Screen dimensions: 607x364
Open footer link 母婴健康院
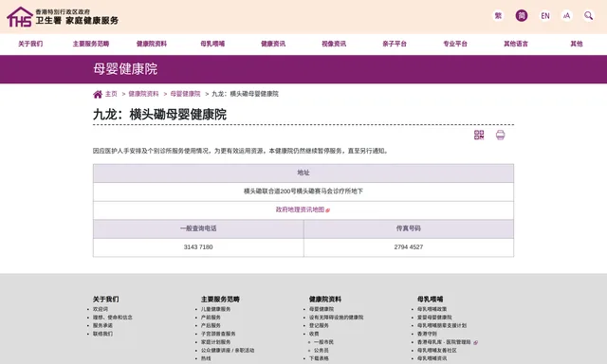pos(322,309)
